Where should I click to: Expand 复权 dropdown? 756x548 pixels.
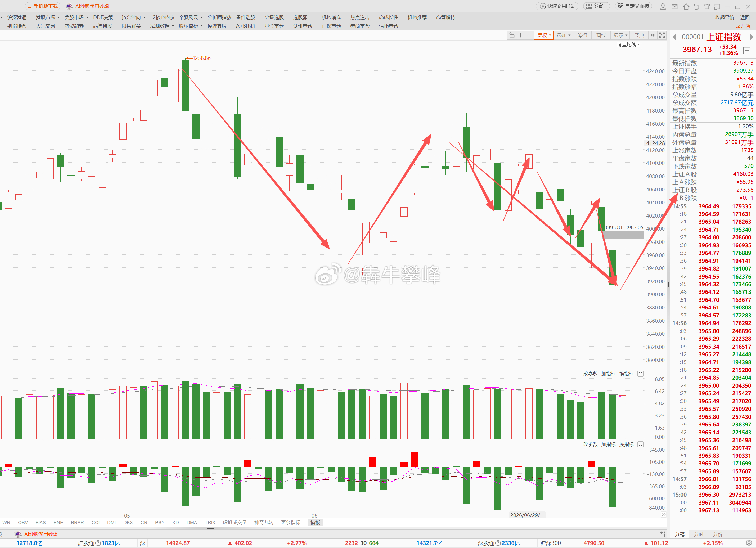(x=544, y=35)
